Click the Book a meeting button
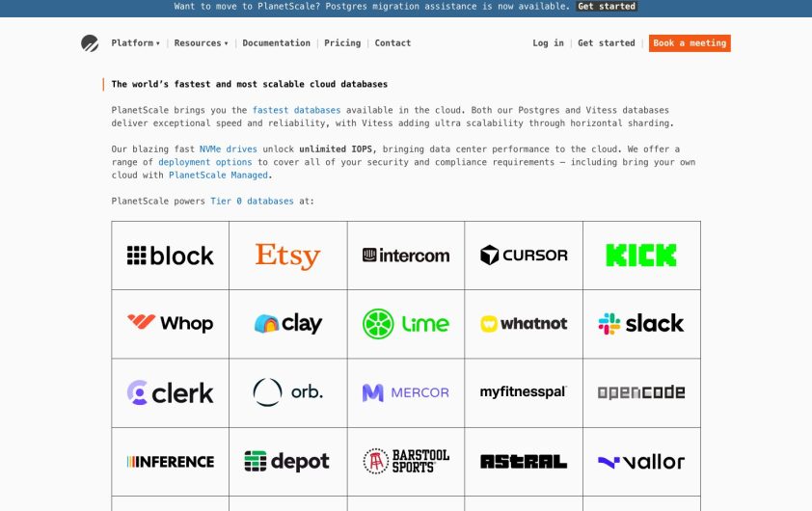This screenshot has width=812, height=511. pos(690,43)
